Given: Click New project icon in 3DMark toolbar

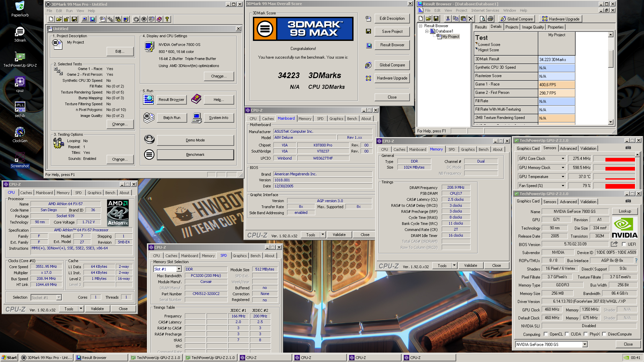Looking at the screenshot, I should [51, 19].
